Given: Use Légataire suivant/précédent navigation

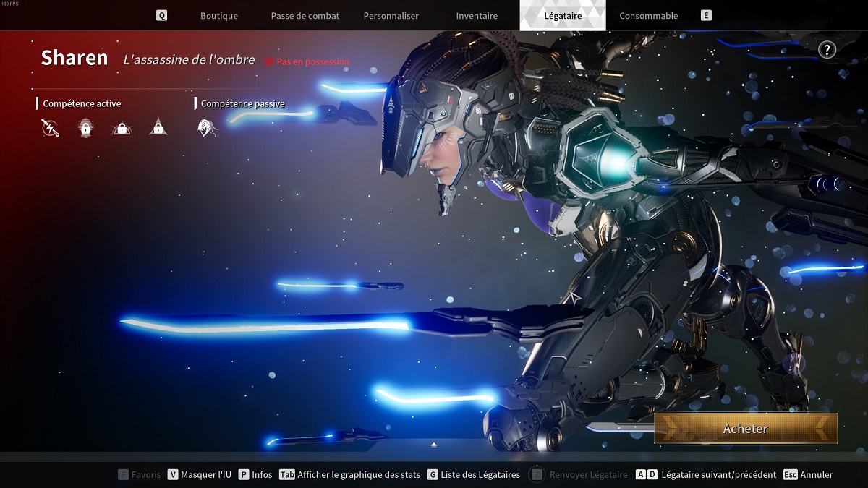Looking at the screenshot, I should (x=710, y=475).
